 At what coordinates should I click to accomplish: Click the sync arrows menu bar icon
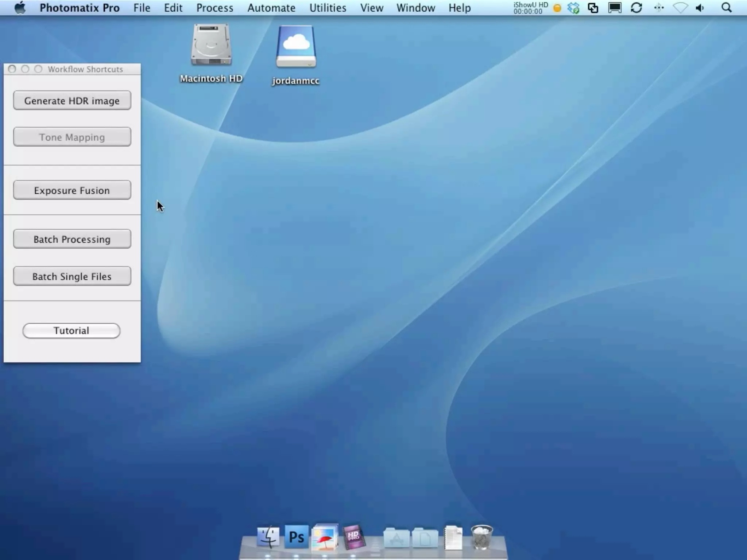pyautogui.click(x=636, y=8)
